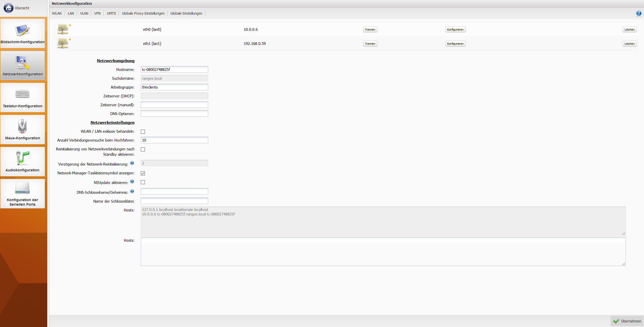
Task: Click into Name der Schlüsseldatei field
Action: [174, 201]
